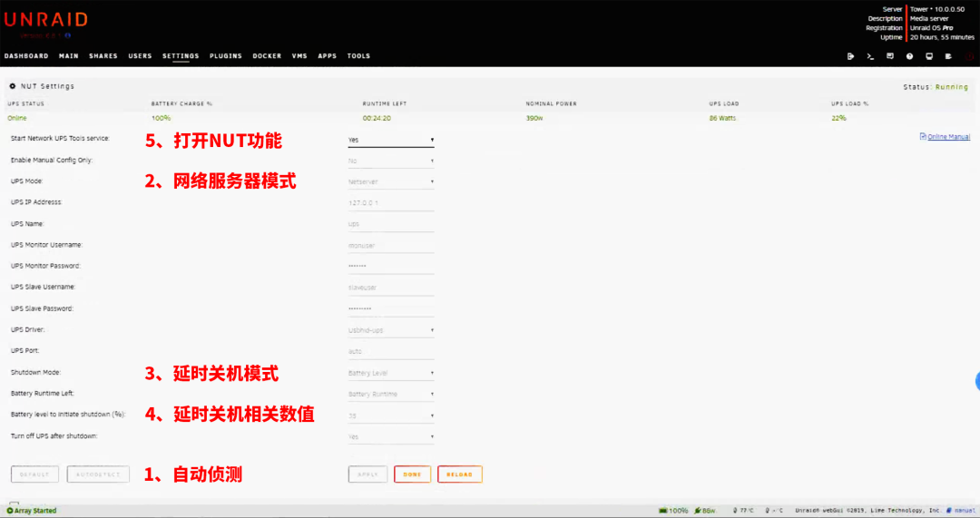Open the web terminal icon
Image resolution: width=980 pixels, height=518 pixels.
870,56
